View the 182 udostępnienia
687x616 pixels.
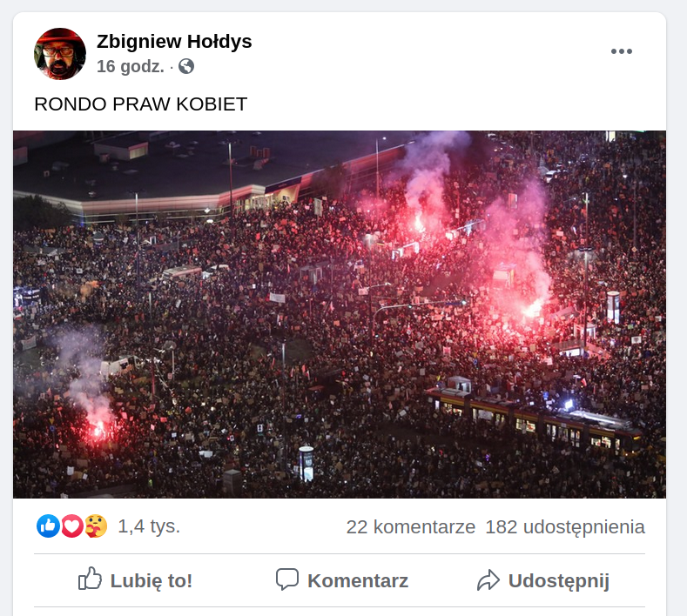click(565, 527)
